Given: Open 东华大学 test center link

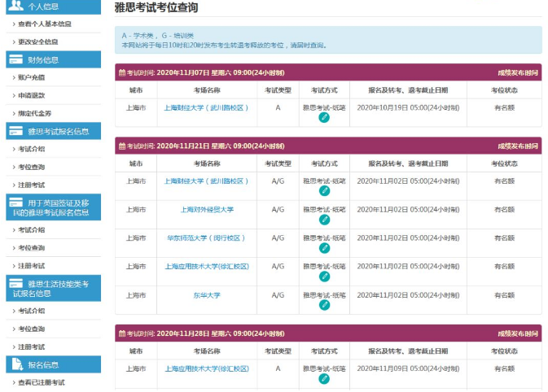Looking at the screenshot, I should pos(207,295).
